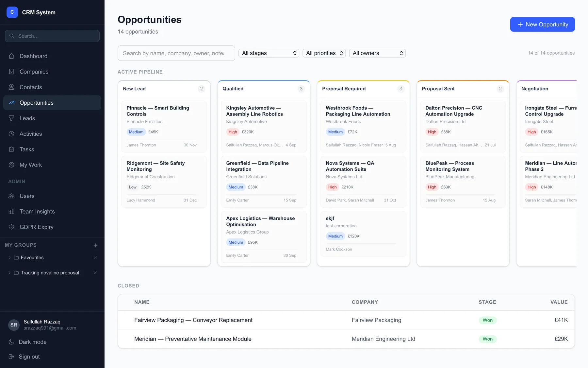Click srazzaq991@gmail.com account email
This screenshot has width=588, height=368.
point(50,328)
